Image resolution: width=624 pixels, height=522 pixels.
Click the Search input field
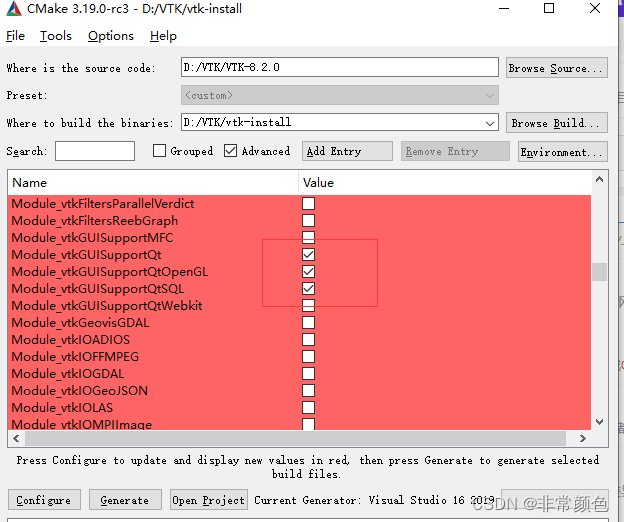[x=95, y=151]
